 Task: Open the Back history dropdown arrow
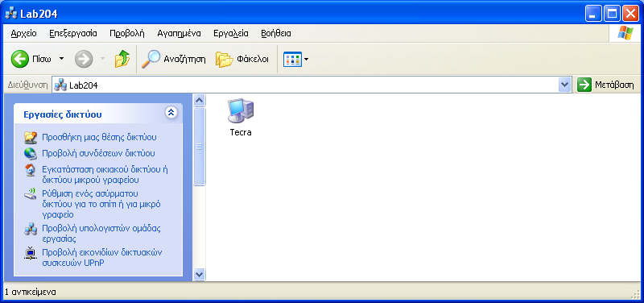click(x=62, y=59)
